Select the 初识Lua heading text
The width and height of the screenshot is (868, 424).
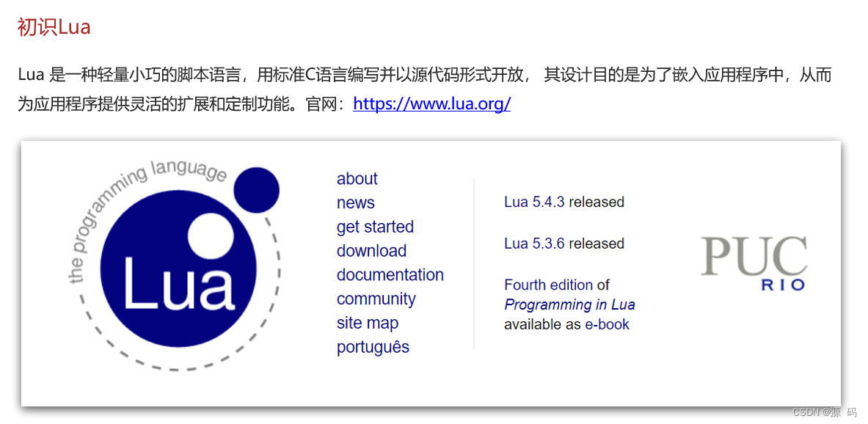[54, 27]
